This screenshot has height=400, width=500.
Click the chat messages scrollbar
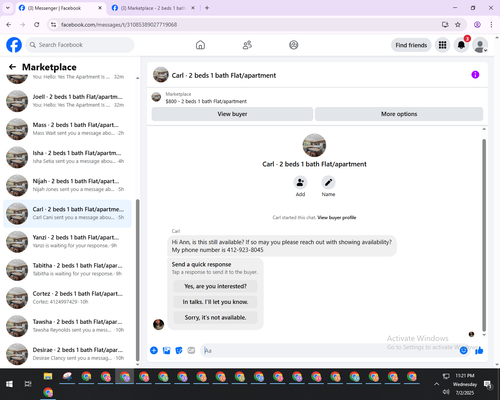(x=484, y=235)
